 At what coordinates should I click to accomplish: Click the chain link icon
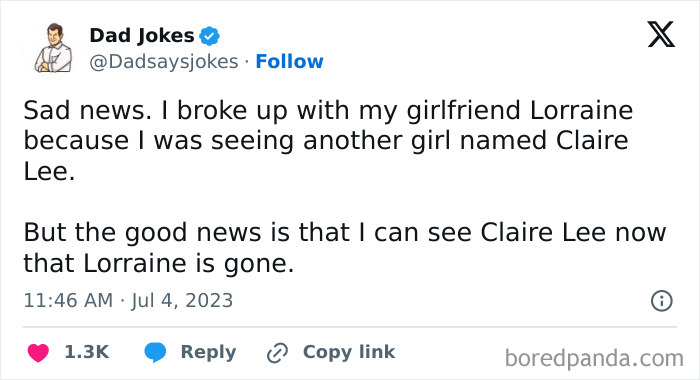coord(277,353)
